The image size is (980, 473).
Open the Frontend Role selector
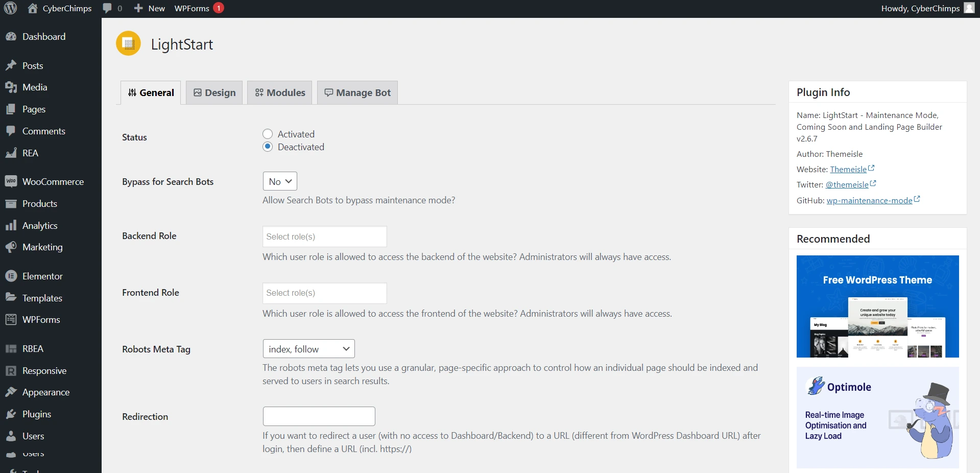[325, 293]
